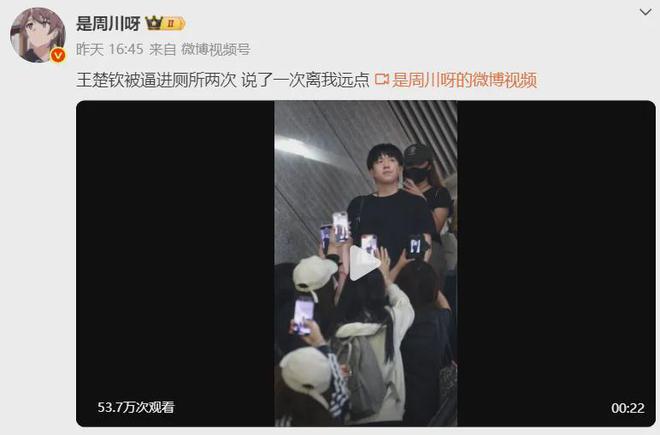Click the gold crown membership icon

click(154, 23)
